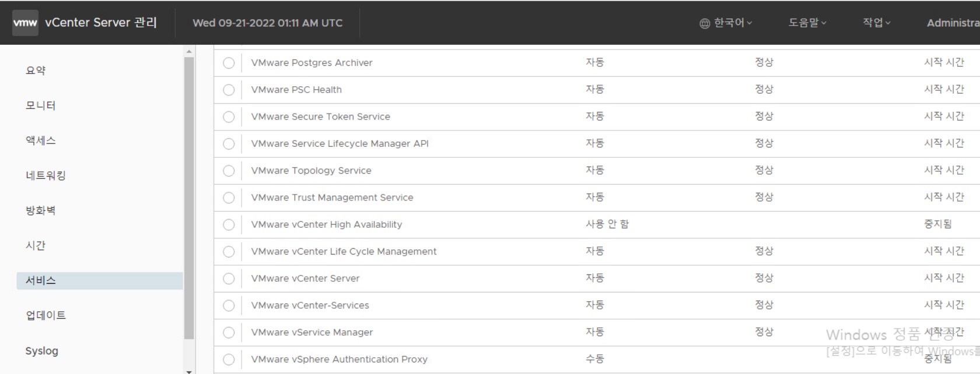Open Syslog in the sidebar
Viewport: 980px width, 374px height.
(x=41, y=351)
